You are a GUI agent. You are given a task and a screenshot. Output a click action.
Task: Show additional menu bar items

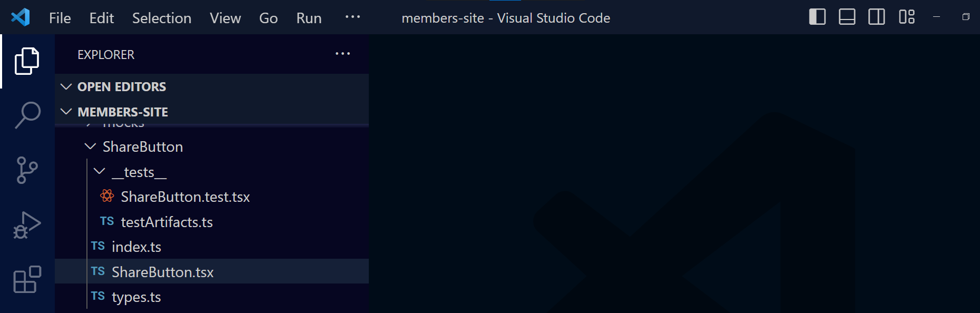[352, 17]
